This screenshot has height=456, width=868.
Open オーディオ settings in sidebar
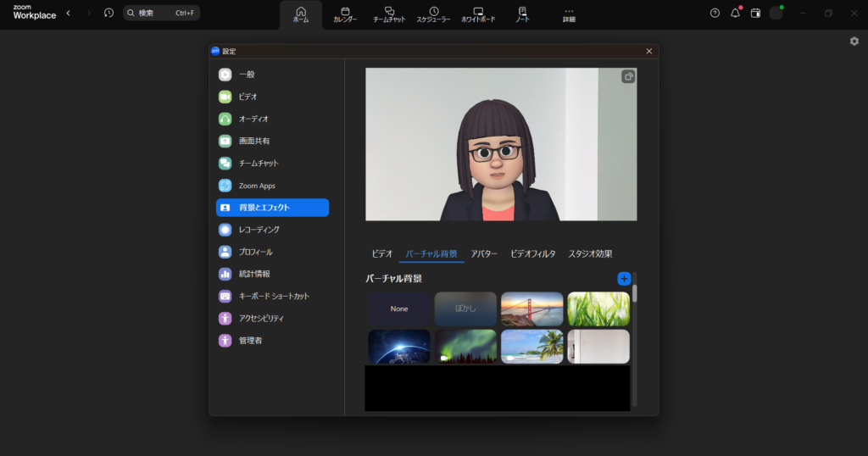coord(253,119)
